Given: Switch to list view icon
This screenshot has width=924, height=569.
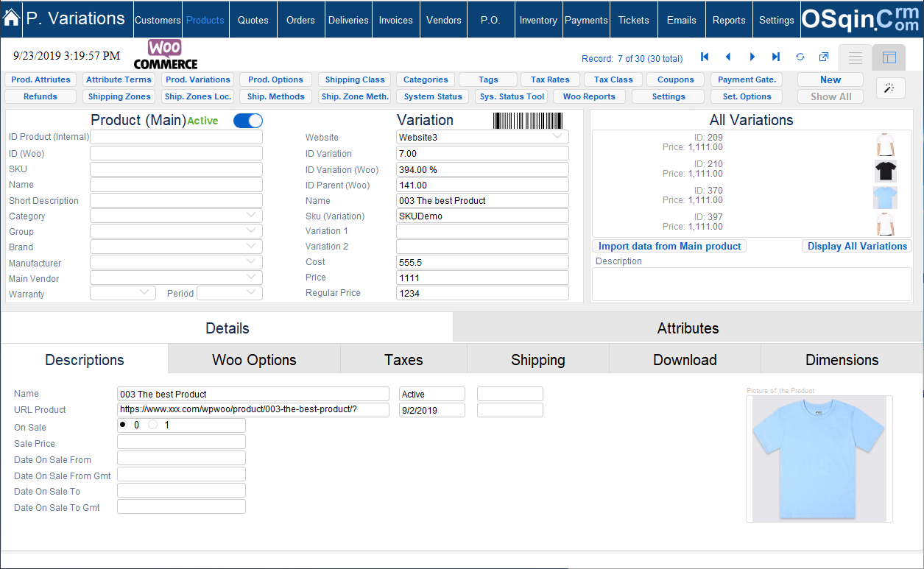Looking at the screenshot, I should [856, 57].
